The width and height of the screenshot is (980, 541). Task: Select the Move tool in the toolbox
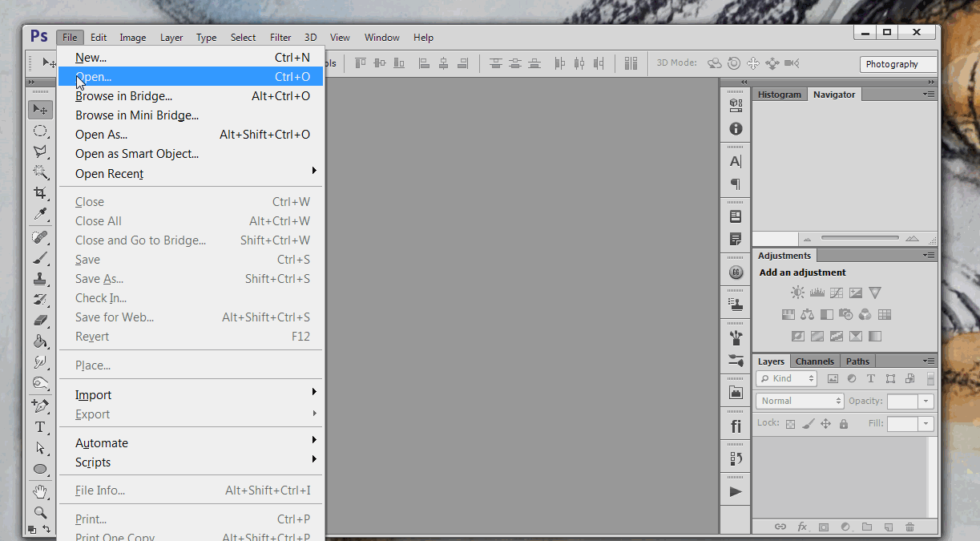tap(40, 109)
